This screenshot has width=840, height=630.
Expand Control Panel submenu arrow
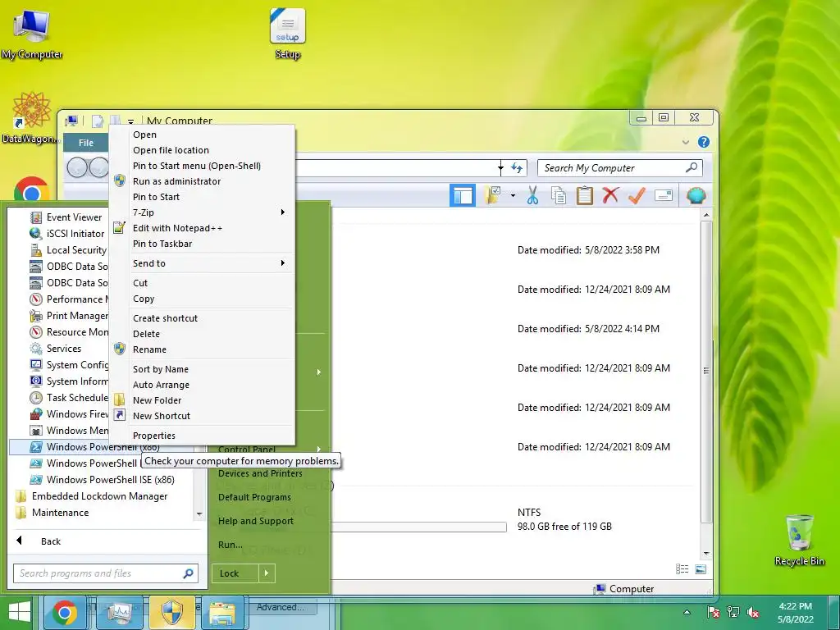tap(319, 449)
